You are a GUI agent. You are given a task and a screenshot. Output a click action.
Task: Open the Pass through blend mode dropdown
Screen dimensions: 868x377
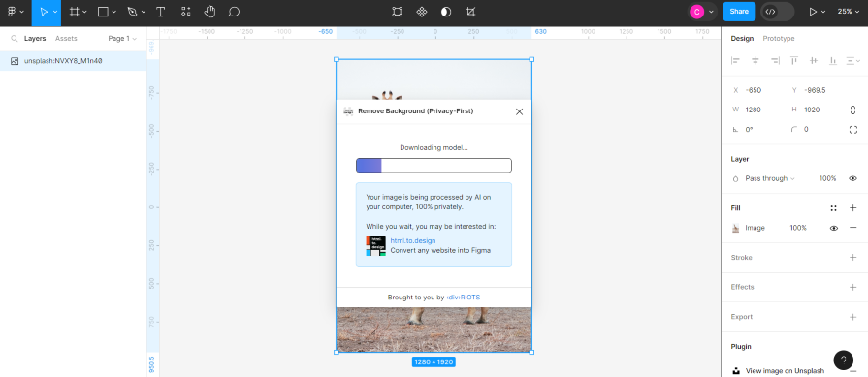[x=770, y=178]
